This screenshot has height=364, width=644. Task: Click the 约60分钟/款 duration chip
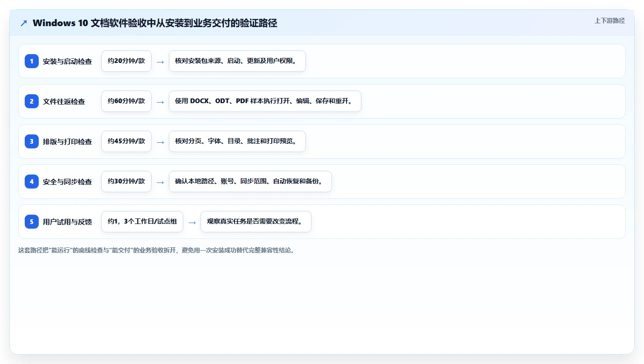click(x=126, y=101)
